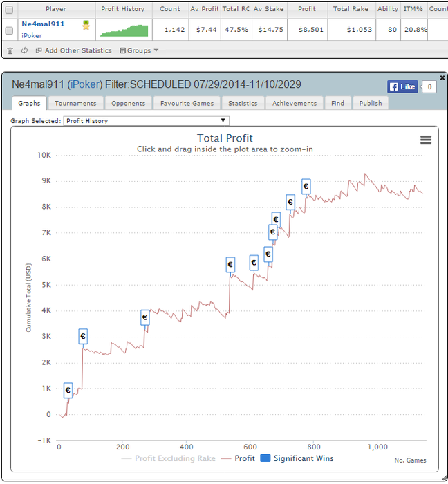The image size is (448, 484).
Task: Click the highest euro marker near 9K
Action: click(306, 187)
